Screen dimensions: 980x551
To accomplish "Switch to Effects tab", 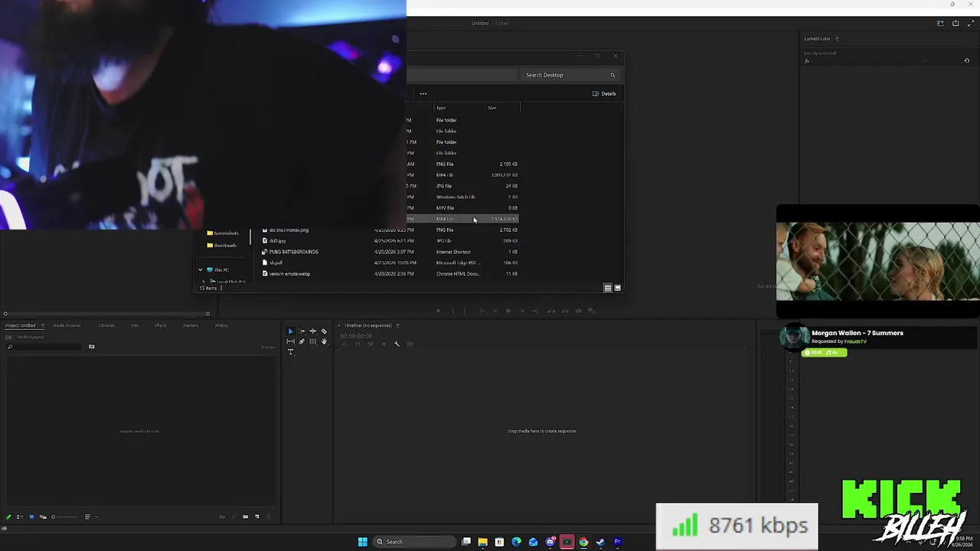I will pyautogui.click(x=161, y=325).
